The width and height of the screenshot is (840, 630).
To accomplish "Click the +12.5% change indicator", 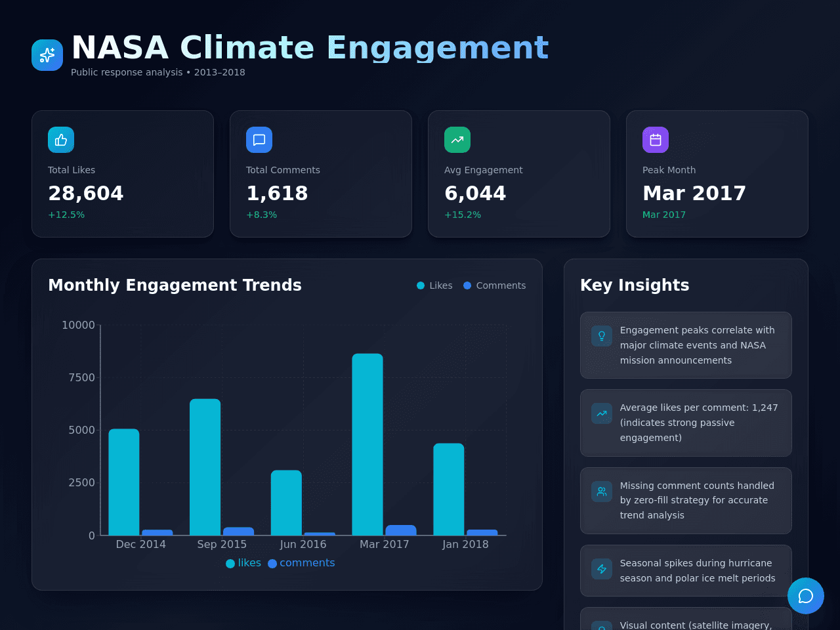I will [x=66, y=215].
